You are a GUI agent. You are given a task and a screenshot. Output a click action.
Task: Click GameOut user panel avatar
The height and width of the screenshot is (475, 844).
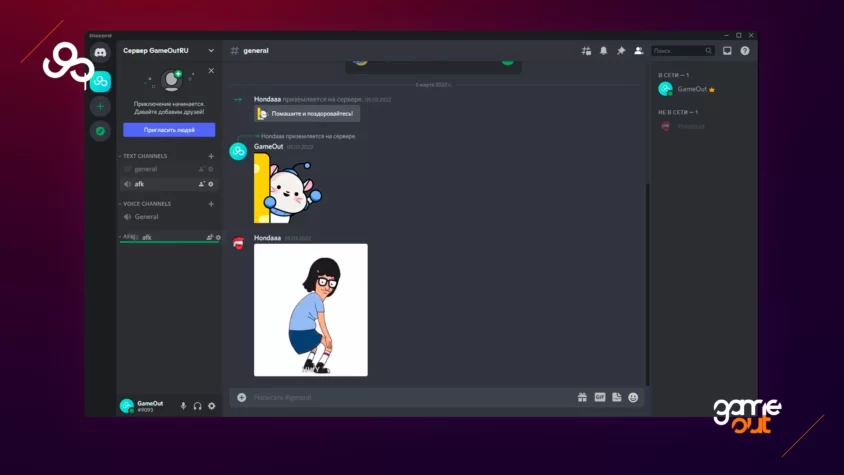126,406
